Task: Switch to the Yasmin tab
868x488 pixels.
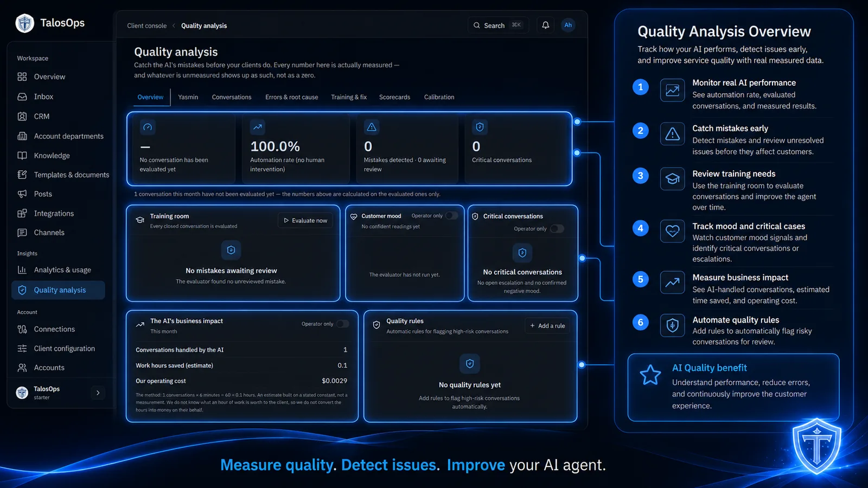Action: pyautogui.click(x=188, y=97)
